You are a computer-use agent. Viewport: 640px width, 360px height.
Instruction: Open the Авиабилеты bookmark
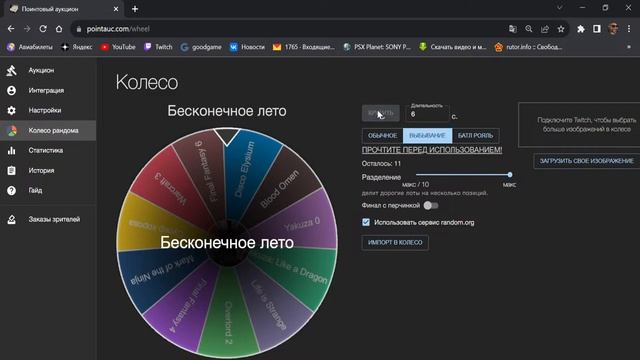point(30,47)
